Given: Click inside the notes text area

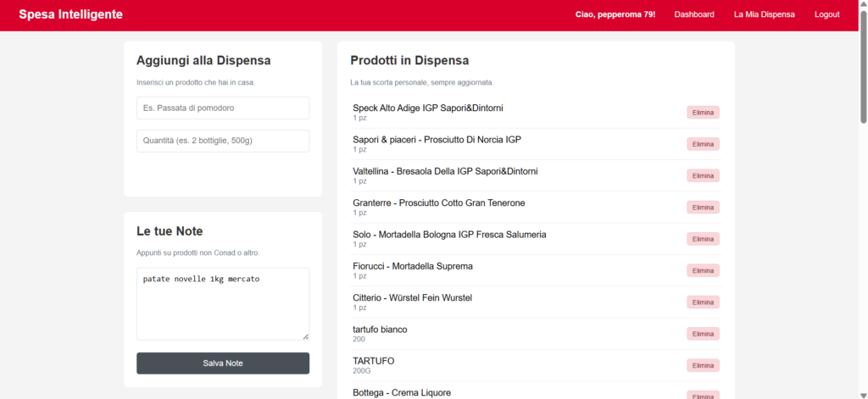Looking at the screenshot, I should coord(223,303).
